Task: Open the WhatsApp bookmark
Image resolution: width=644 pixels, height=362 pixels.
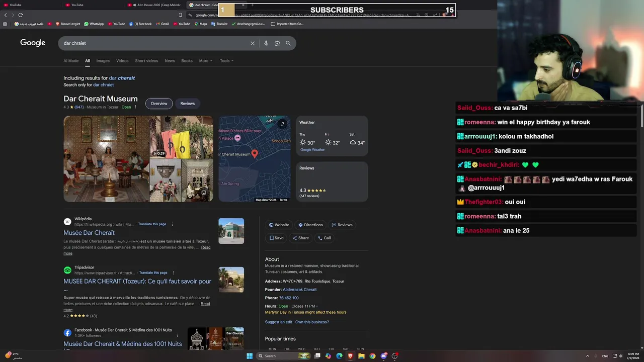Action: 94,24
